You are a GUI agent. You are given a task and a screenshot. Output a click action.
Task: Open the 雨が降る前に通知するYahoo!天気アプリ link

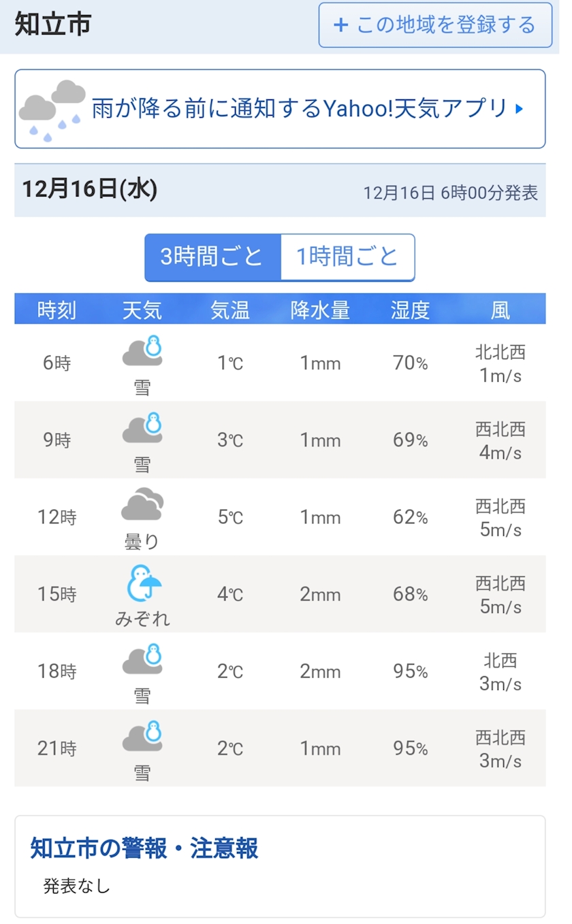coord(300,109)
